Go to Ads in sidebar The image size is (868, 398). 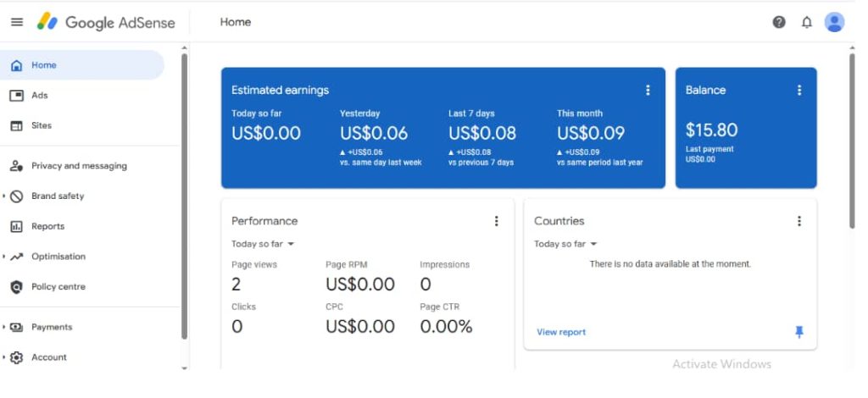pos(39,96)
